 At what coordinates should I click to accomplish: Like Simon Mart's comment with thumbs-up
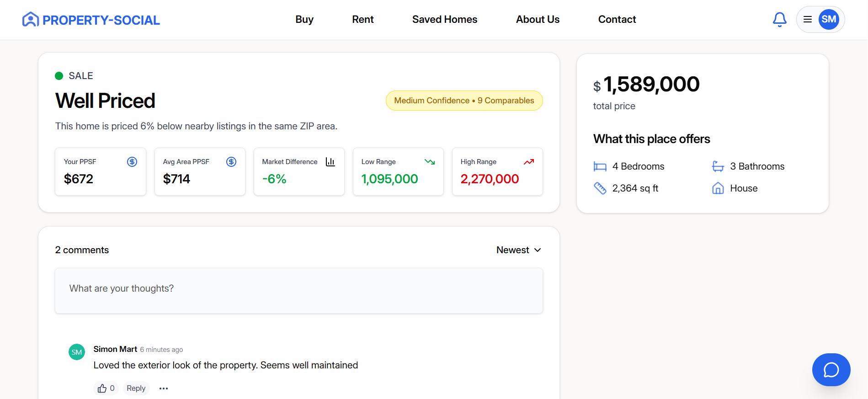(102, 388)
